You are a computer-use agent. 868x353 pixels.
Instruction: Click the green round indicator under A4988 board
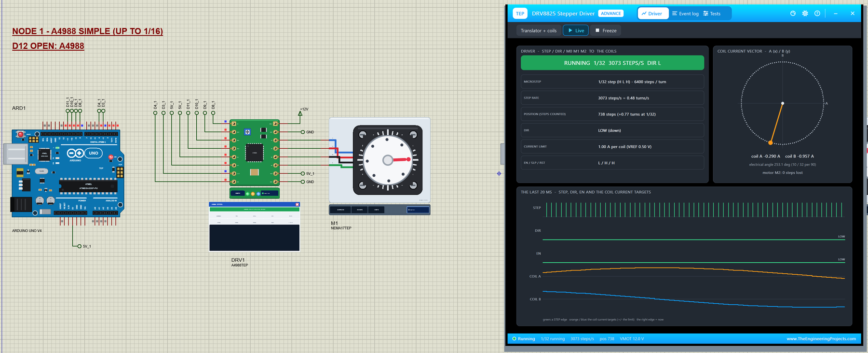(x=248, y=194)
